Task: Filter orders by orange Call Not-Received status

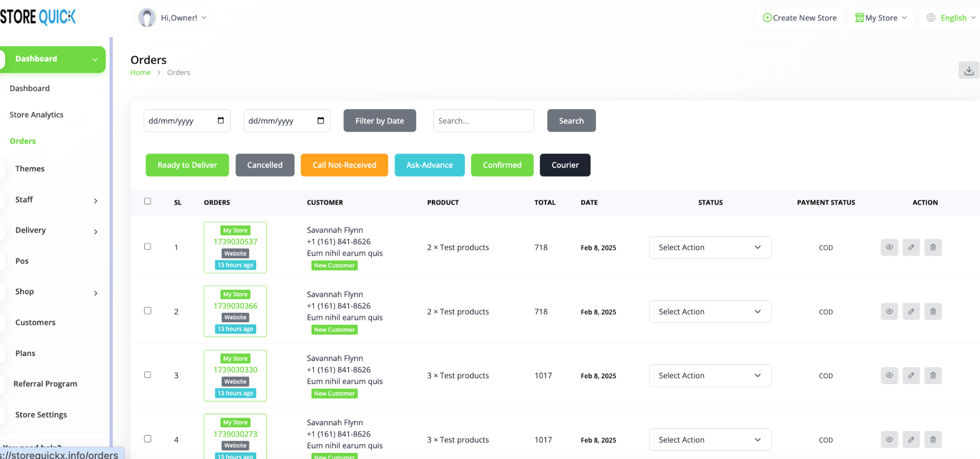Action: click(x=344, y=165)
